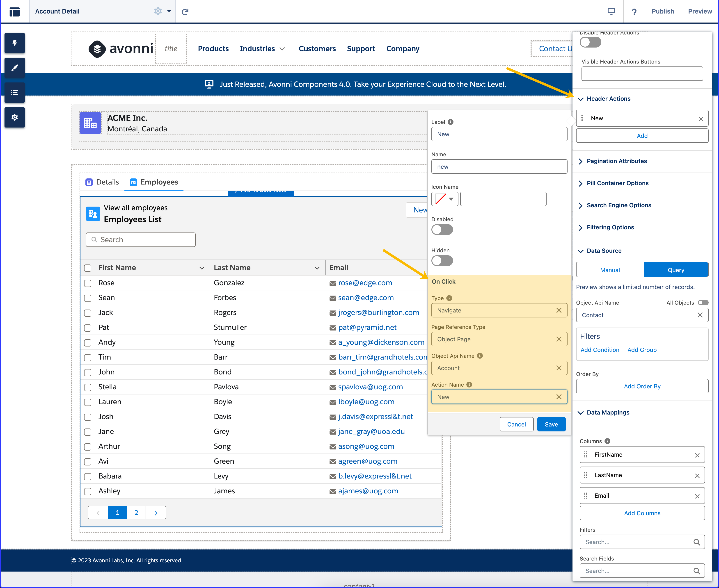Open the page structure list icon

point(15,92)
